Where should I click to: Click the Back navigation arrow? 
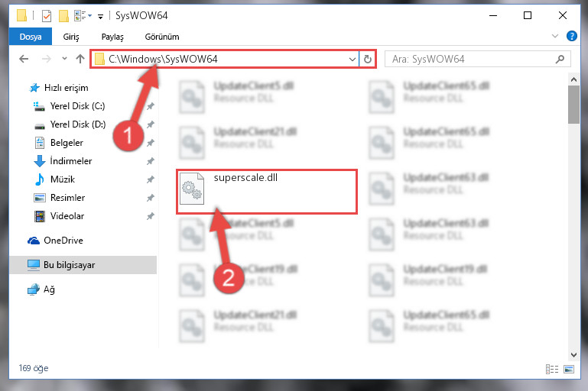tap(24, 59)
